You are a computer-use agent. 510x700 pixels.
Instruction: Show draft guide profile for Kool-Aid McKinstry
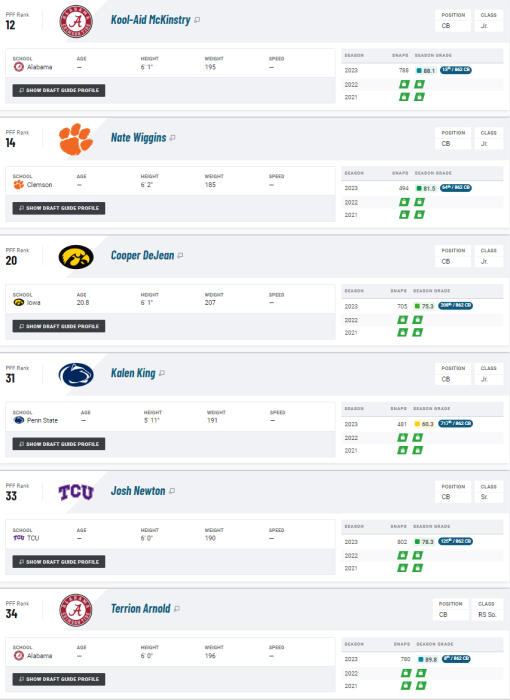click(59, 90)
